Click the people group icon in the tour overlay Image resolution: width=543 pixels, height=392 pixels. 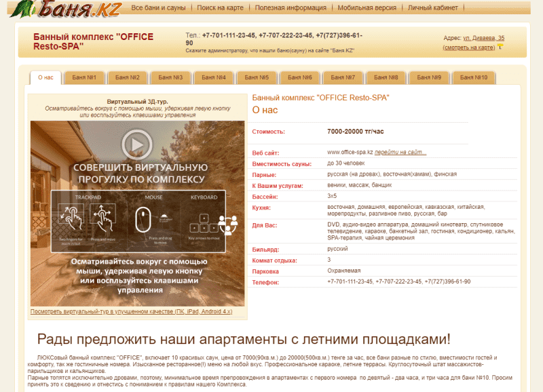(227, 224)
